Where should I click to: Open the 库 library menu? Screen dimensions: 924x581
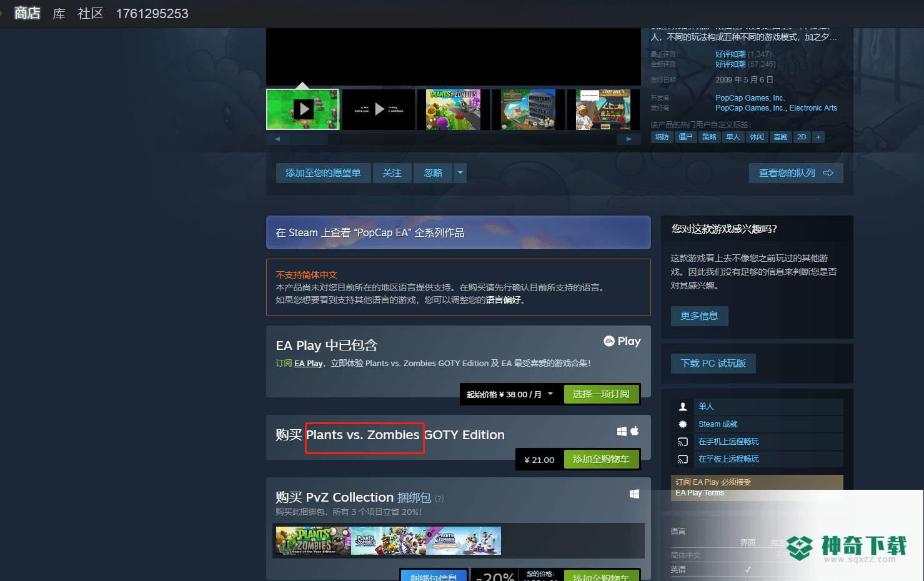click(59, 13)
